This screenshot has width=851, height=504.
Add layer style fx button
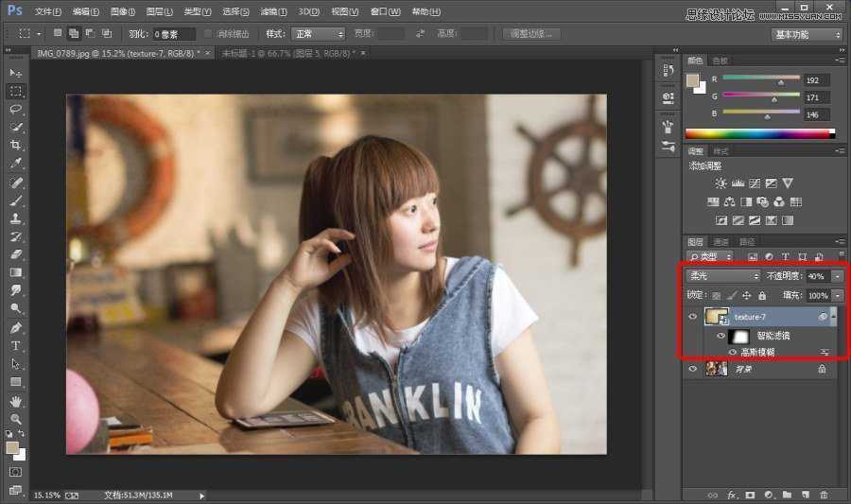(732, 495)
